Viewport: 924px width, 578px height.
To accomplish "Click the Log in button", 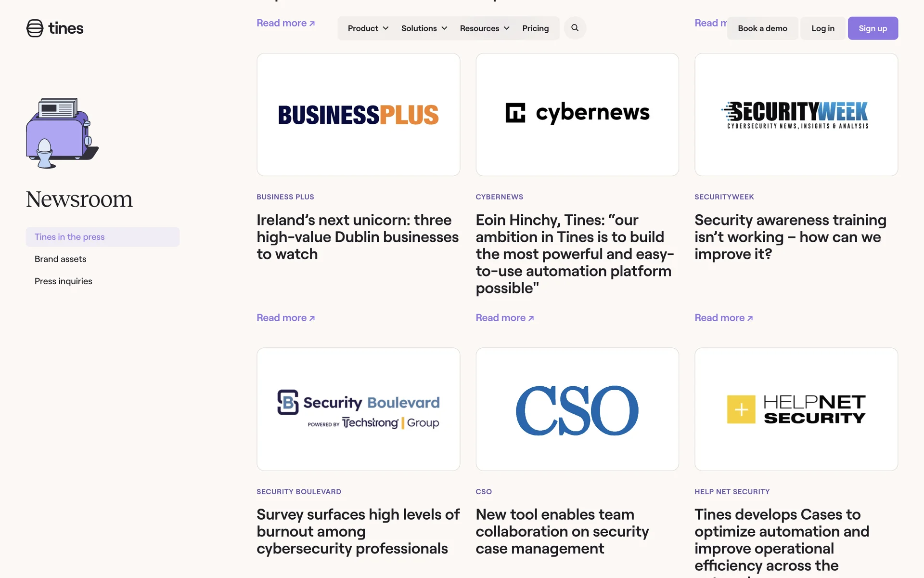I will click(822, 28).
